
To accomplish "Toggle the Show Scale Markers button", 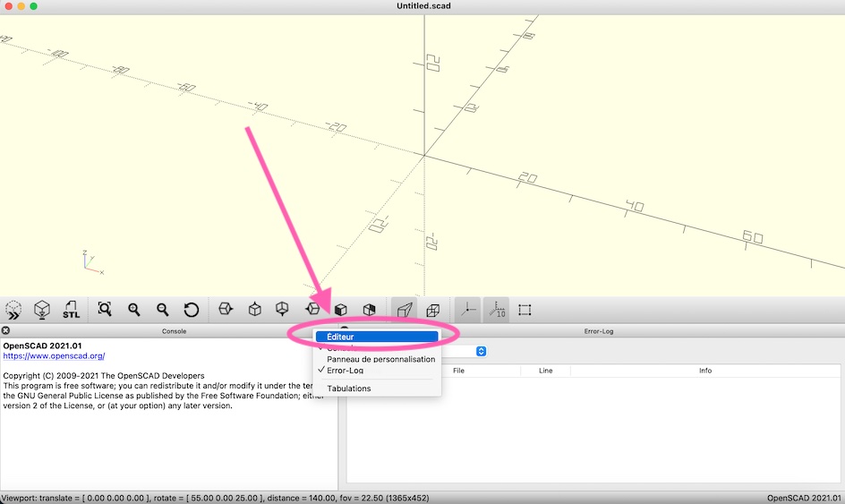I will pyautogui.click(x=496, y=310).
